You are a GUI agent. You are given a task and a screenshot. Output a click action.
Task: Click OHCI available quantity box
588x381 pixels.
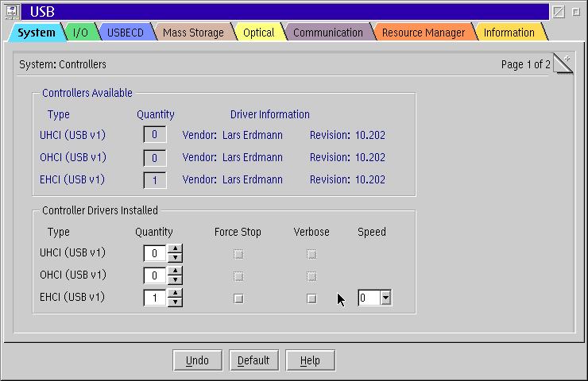click(x=154, y=158)
